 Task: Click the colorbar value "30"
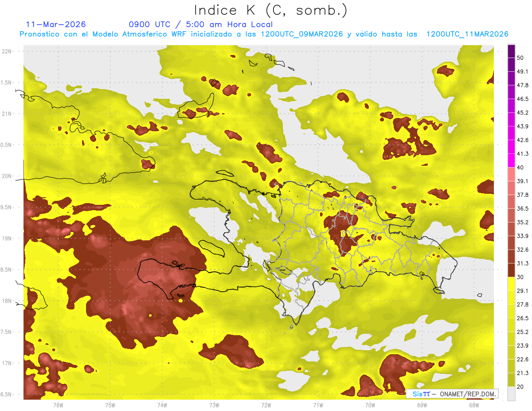(x=520, y=277)
